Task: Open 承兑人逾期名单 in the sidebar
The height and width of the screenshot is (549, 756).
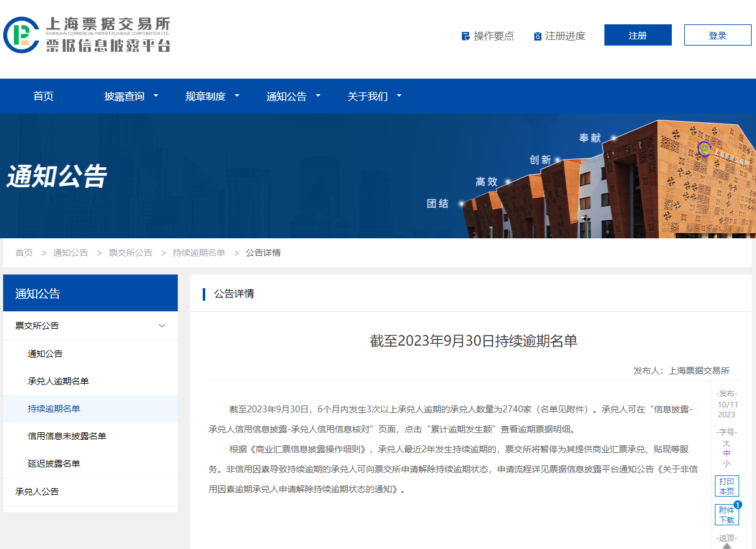Action: click(x=58, y=381)
